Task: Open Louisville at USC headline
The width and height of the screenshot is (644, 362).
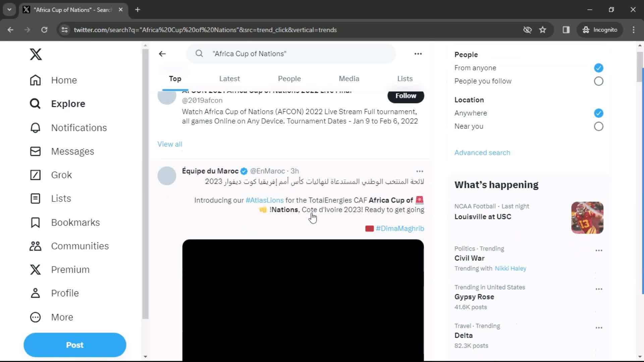Action: pyautogui.click(x=483, y=217)
